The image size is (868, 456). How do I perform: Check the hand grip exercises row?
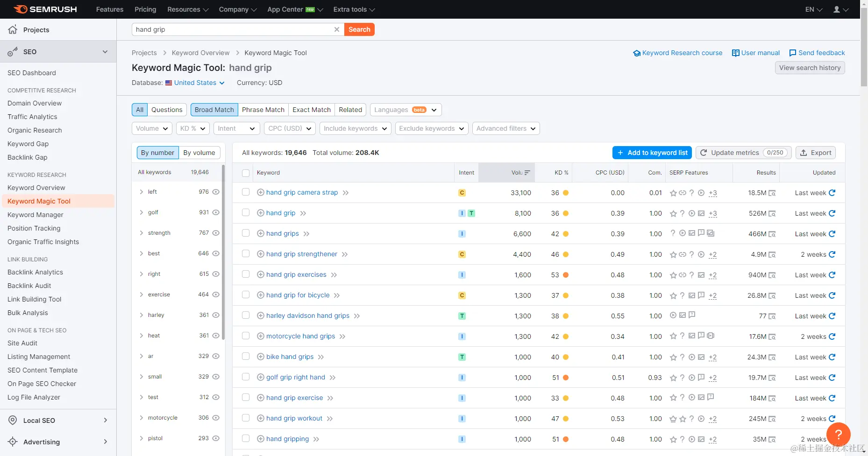246,274
